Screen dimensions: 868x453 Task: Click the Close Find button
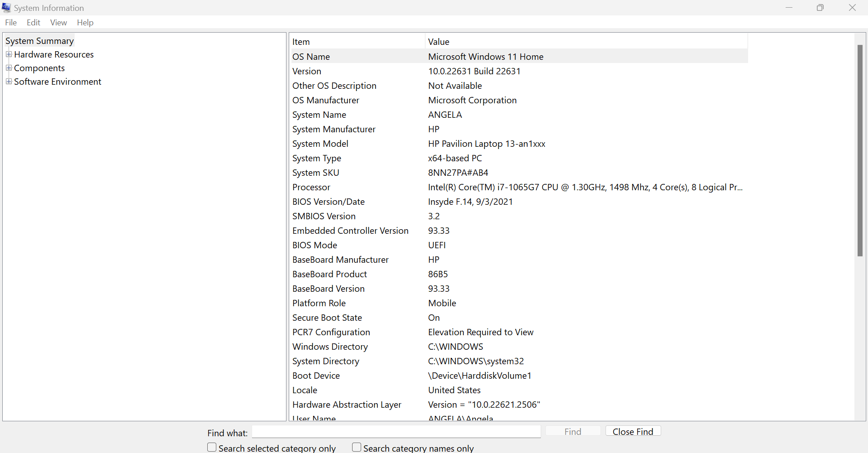click(x=633, y=432)
